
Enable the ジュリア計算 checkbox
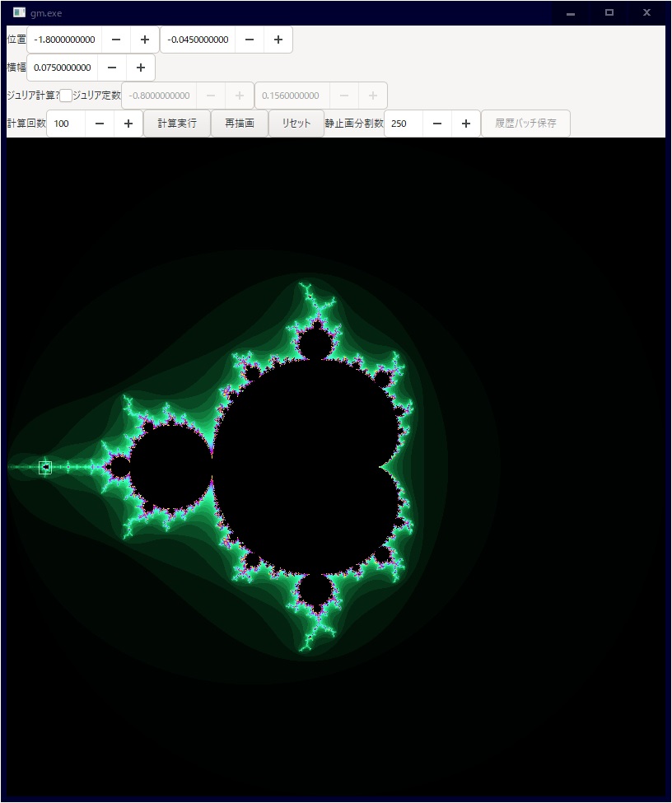[66, 96]
